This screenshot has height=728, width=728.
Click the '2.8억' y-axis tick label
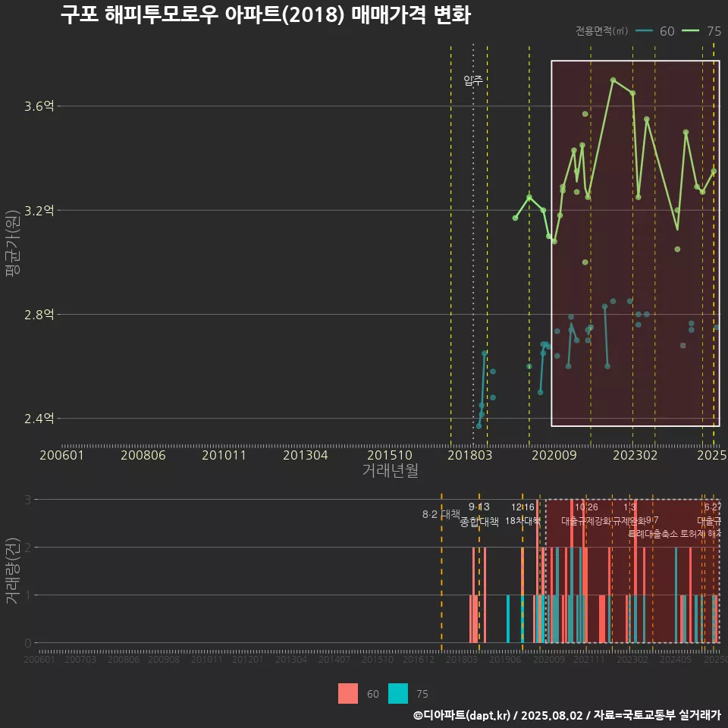39,314
